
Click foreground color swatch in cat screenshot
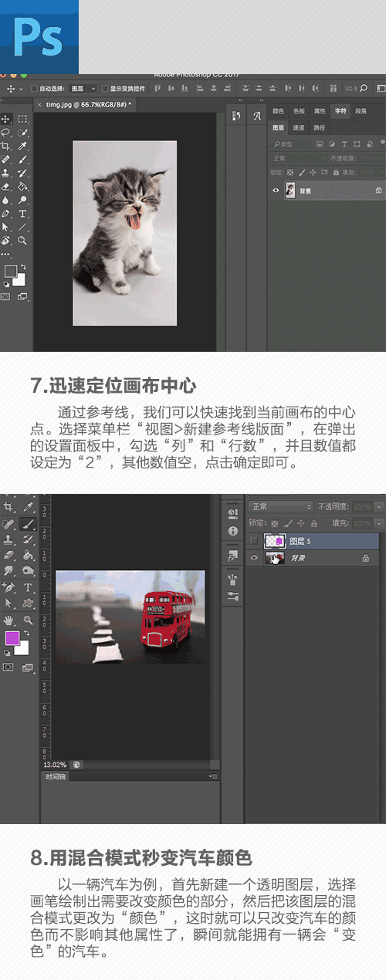click(10, 270)
